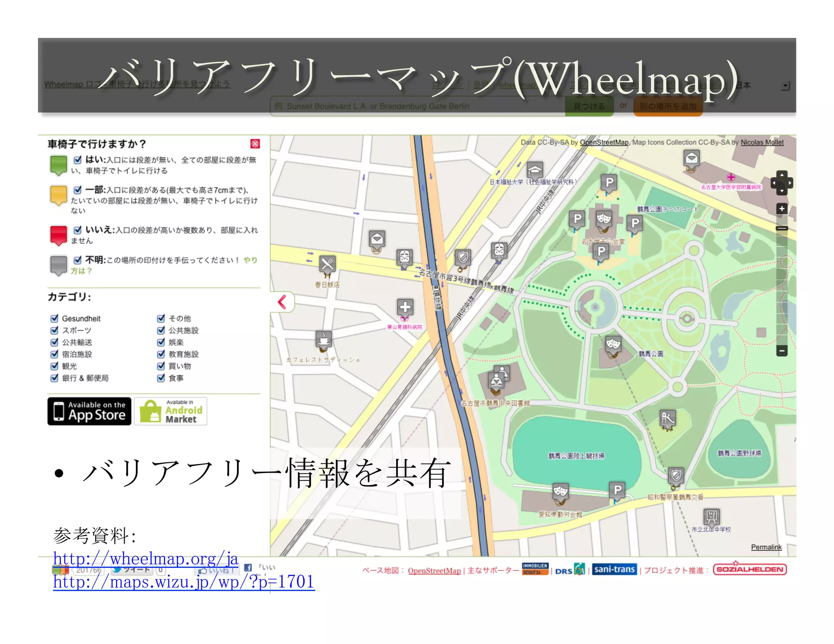Toggle the 不明 (unknown status) checkbox
The image size is (834, 644).
coord(78,260)
